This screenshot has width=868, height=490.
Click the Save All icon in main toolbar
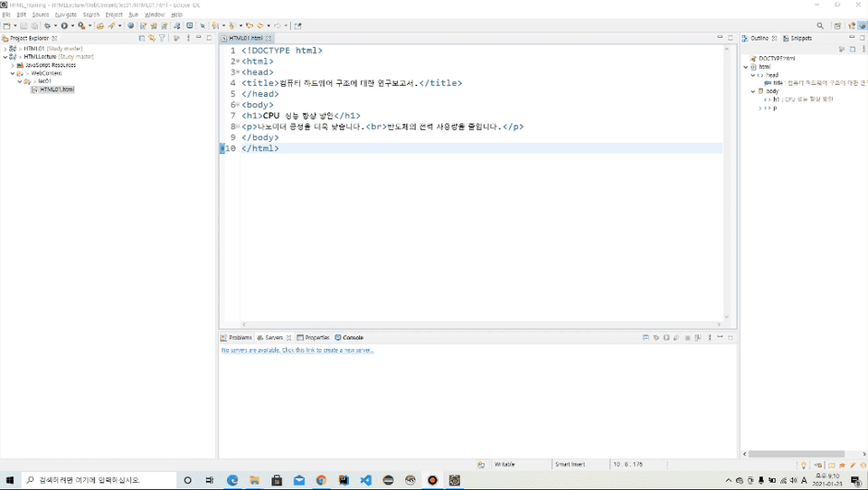(x=34, y=25)
